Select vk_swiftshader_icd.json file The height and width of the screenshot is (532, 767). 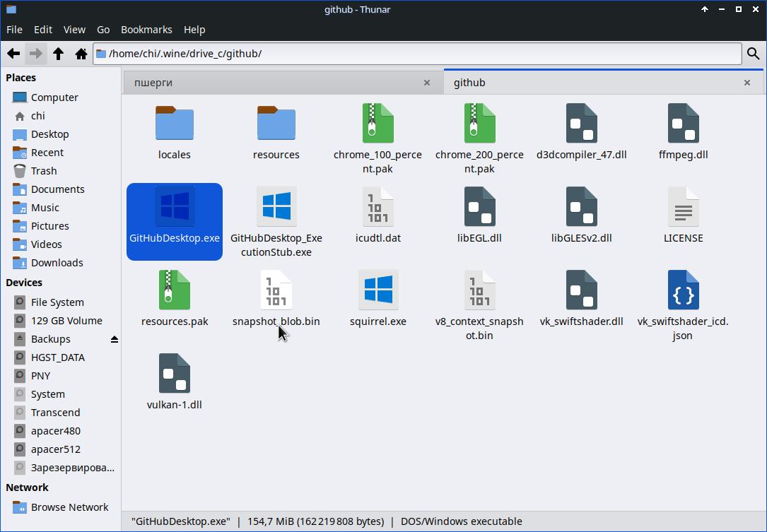click(x=684, y=306)
